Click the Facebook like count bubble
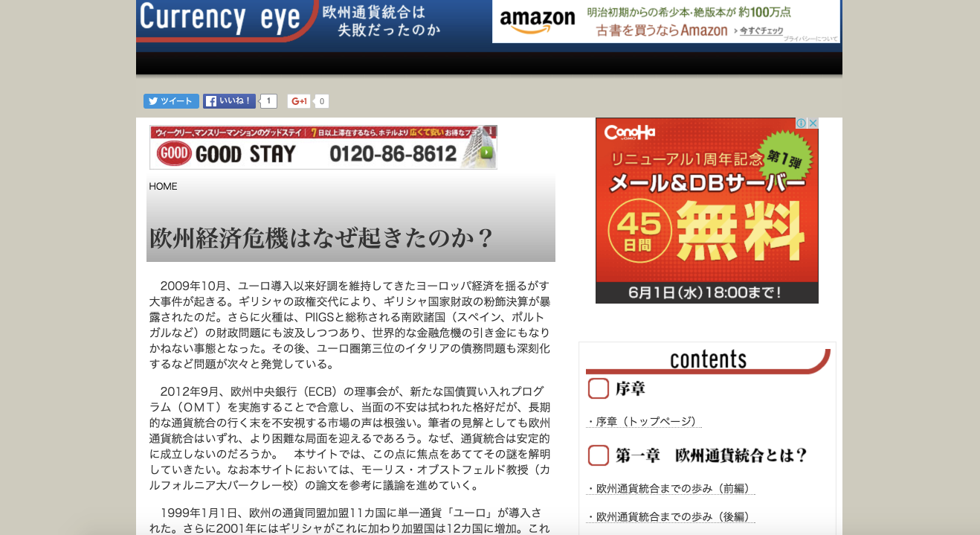This screenshot has height=535, width=980. click(x=268, y=101)
